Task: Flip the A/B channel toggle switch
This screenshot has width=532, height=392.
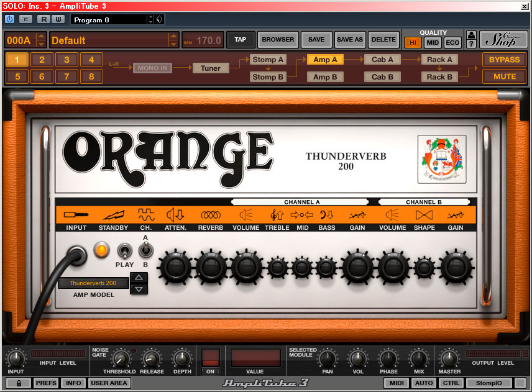Action: [x=146, y=251]
